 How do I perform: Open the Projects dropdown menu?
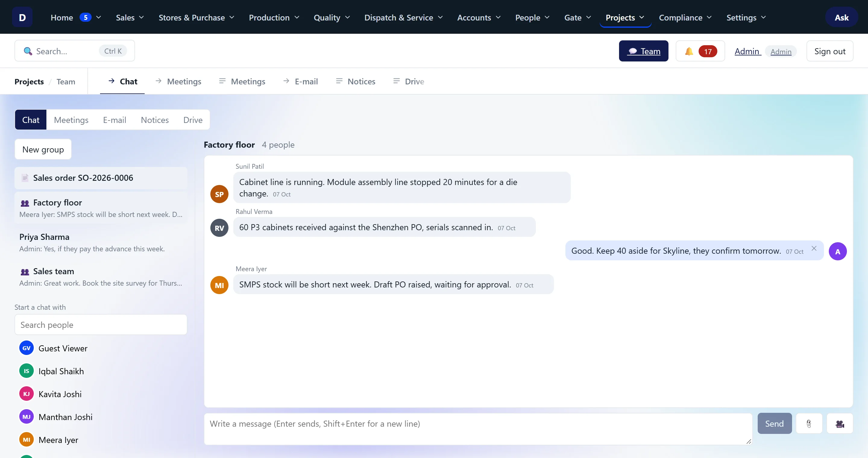pos(625,17)
